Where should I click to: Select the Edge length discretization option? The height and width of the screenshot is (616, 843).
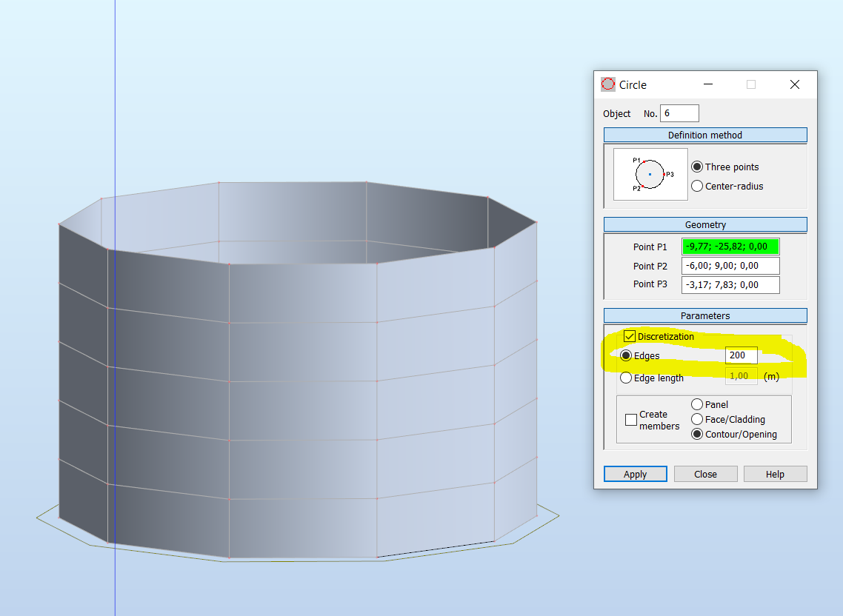(626, 378)
